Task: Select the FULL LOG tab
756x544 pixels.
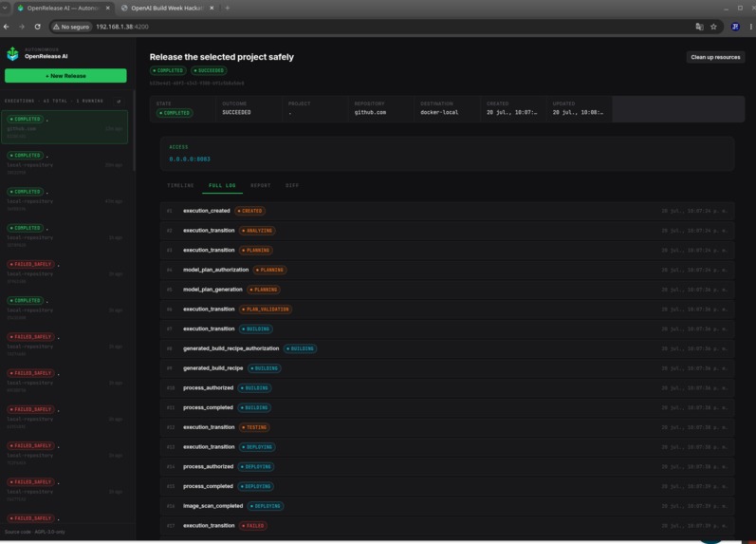Action: 222,185
